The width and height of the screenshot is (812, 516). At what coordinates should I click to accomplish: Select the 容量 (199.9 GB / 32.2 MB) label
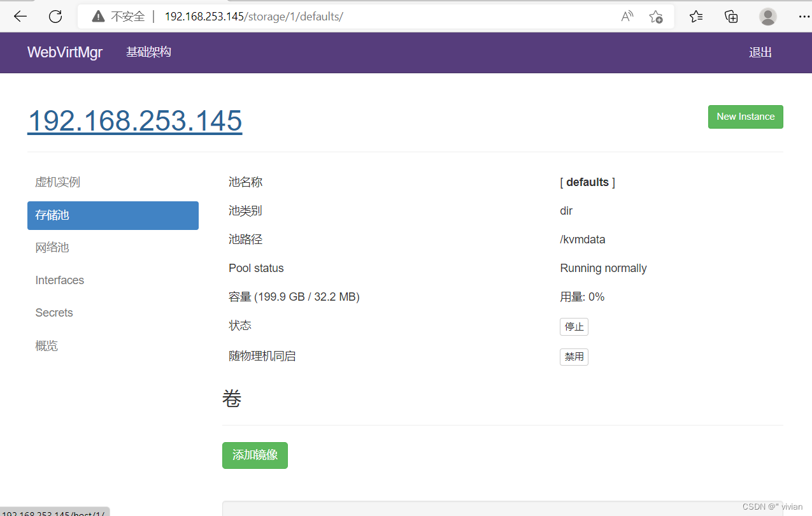[x=294, y=297]
